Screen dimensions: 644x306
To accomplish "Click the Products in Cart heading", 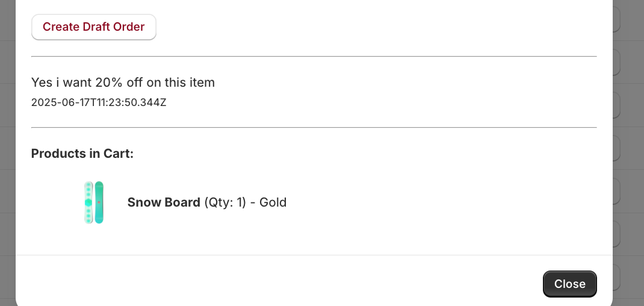I will (x=82, y=154).
